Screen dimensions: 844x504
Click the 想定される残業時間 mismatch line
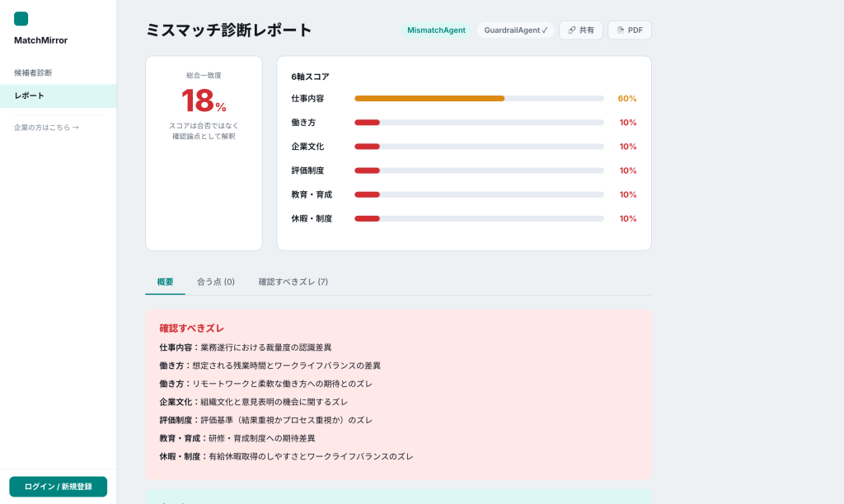(x=270, y=366)
